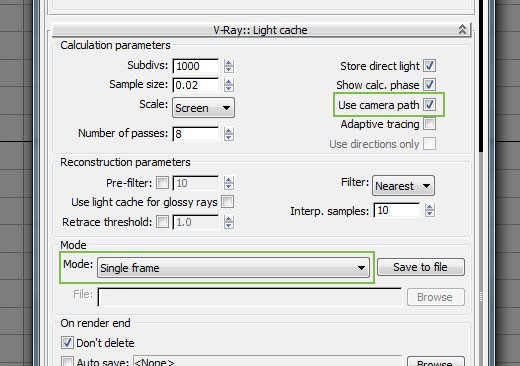Open the Filter dropdown showing Nearest

click(x=403, y=186)
